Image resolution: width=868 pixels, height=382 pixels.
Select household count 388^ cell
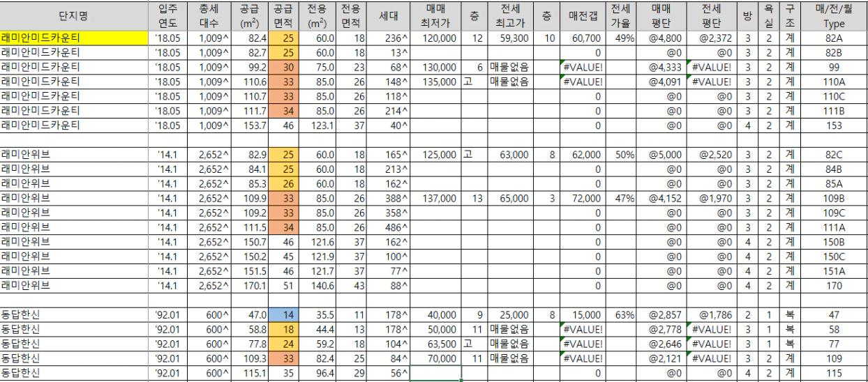pos(387,199)
